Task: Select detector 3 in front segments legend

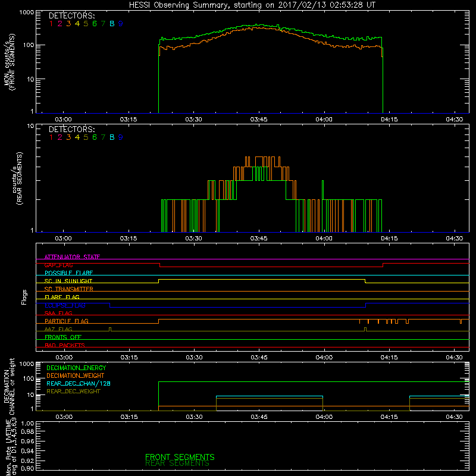Action: tap(68, 24)
